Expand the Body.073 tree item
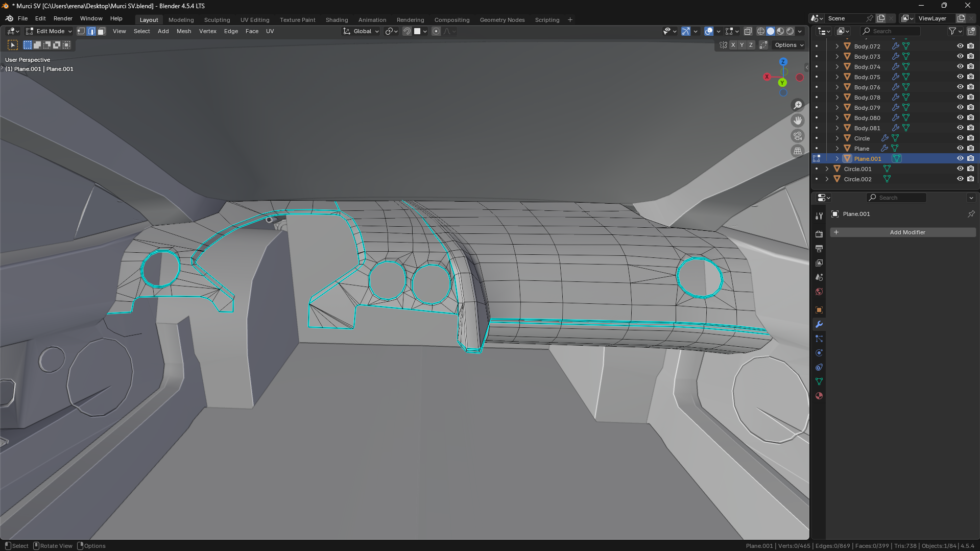The width and height of the screenshot is (980, 551). [x=837, y=56]
